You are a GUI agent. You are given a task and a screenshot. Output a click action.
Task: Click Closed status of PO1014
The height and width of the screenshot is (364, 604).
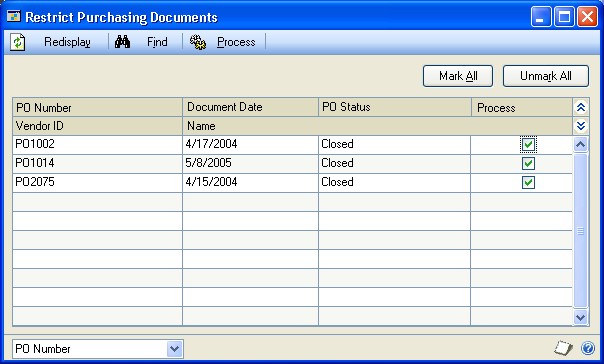coord(394,163)
